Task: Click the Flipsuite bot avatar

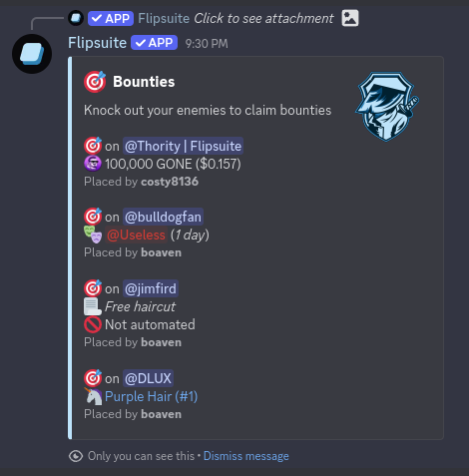Action: coord(32,54)
